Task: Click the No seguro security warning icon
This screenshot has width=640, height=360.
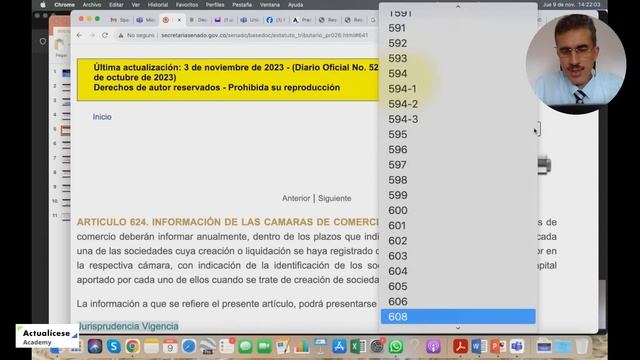Action: tap(121, 36)
